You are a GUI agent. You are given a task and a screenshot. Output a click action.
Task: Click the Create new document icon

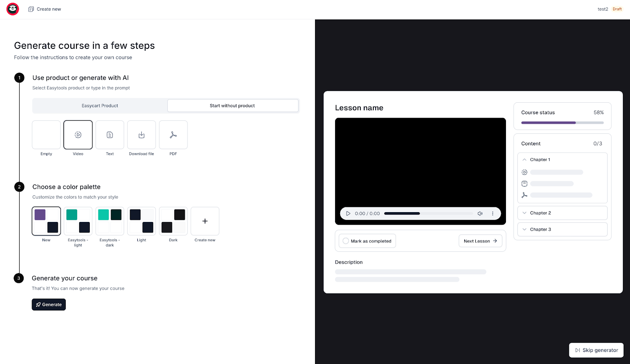[x=31, y=9]
